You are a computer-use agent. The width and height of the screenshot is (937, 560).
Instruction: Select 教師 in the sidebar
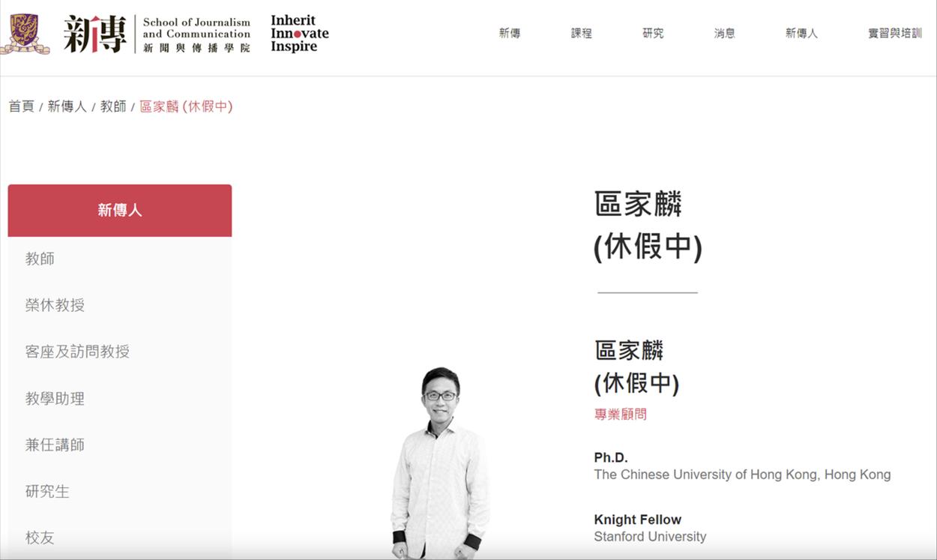40,259
